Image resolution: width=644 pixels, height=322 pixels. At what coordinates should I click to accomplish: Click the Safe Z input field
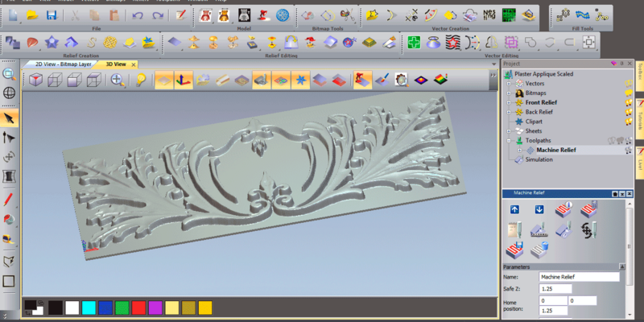(x=556, y=288)
